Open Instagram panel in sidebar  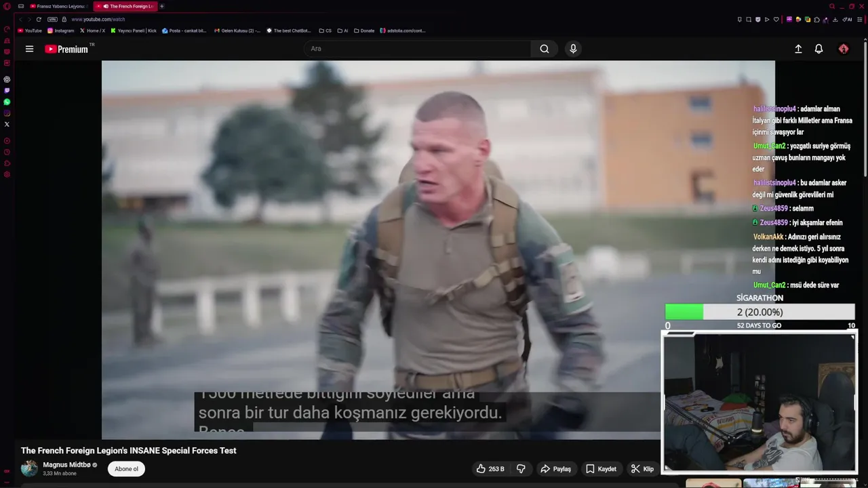click(7, 113)
